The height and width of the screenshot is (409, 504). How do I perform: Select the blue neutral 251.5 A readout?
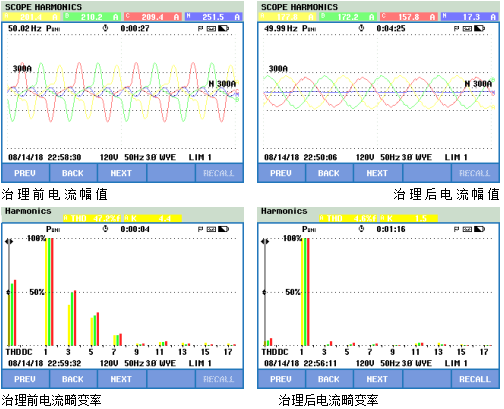tap(214, 17)
